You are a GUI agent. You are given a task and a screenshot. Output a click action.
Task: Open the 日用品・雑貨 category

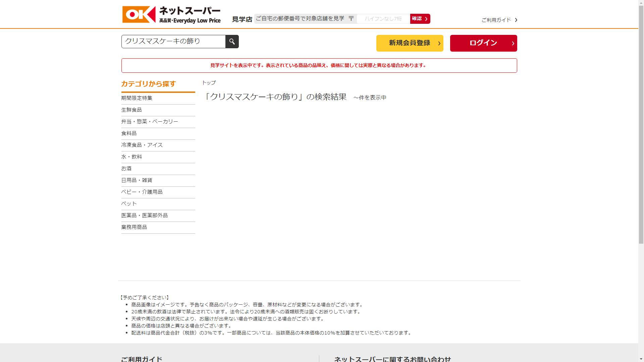pos(137,180)
